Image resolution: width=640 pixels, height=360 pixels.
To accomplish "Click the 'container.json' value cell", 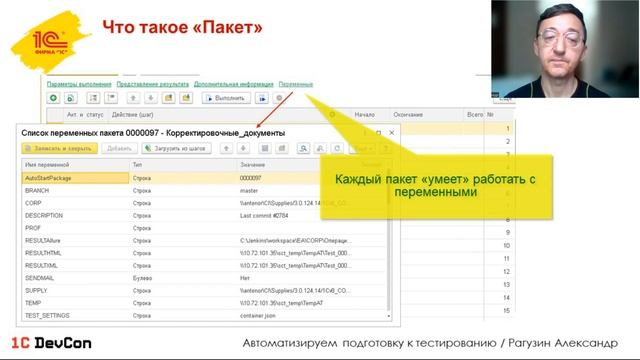I will click(258, 316).
